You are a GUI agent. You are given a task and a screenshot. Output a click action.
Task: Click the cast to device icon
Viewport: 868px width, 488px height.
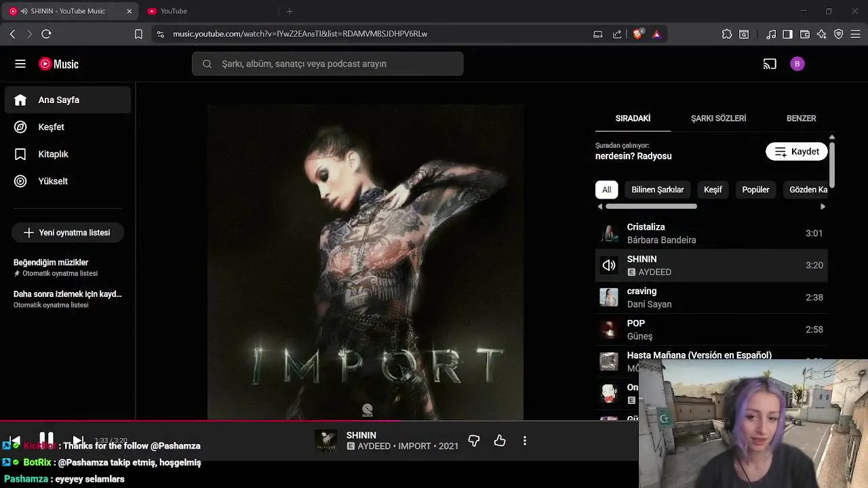[x=770, y=64]
